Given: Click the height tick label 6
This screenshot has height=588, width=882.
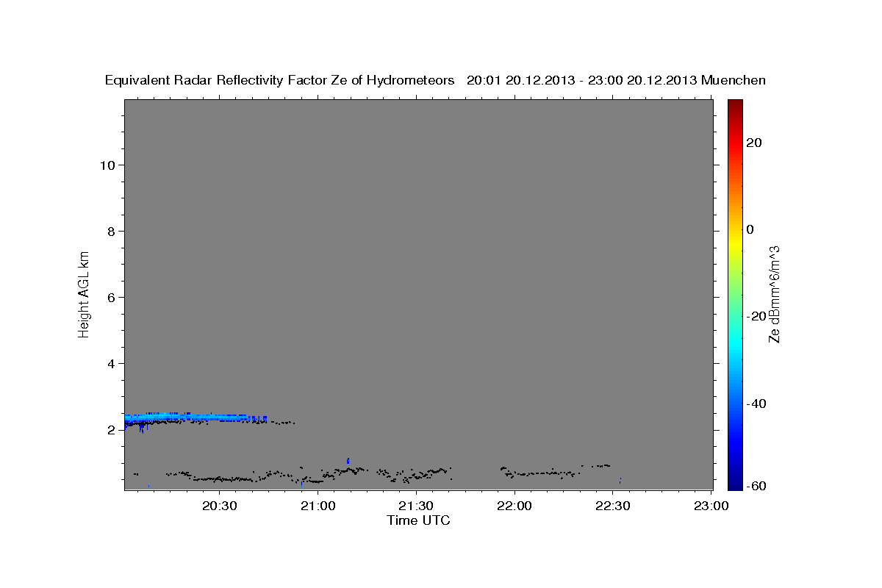Looking at the screenshot, I should (112, 297).
